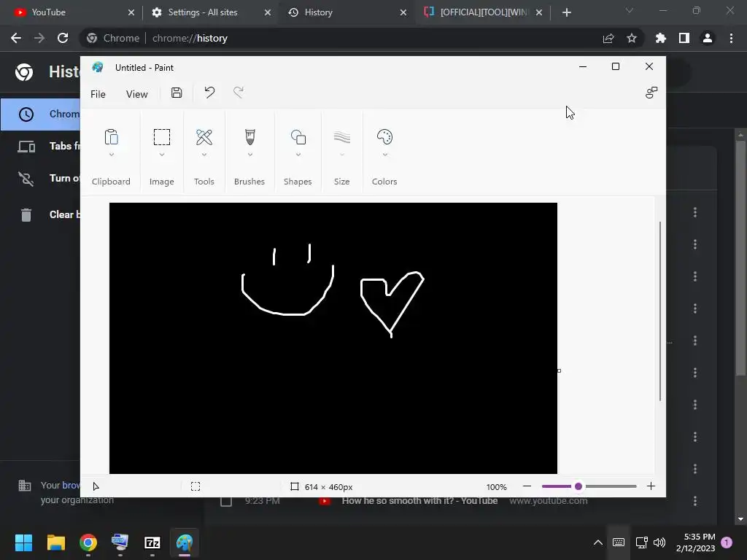Open the Tools pencil and eraser icon

click(x=204, y=137)
